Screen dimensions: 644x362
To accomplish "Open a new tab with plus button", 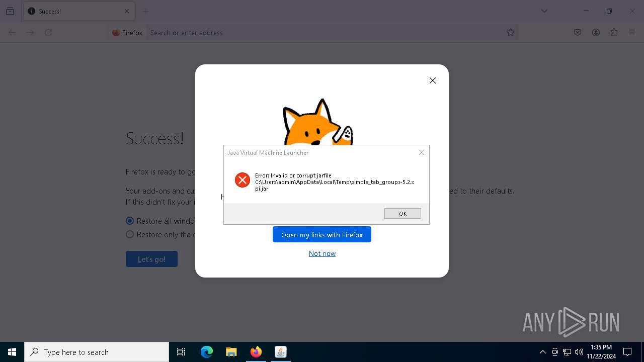I will (x=146, y=11).
